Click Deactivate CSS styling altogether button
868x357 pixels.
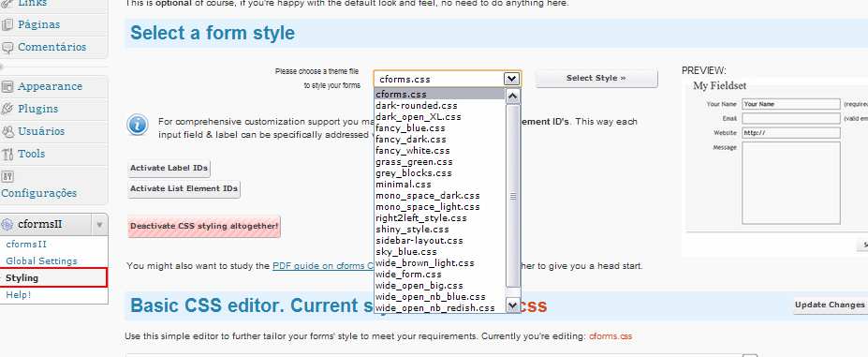pyautogui.click(x=204, y=226)
